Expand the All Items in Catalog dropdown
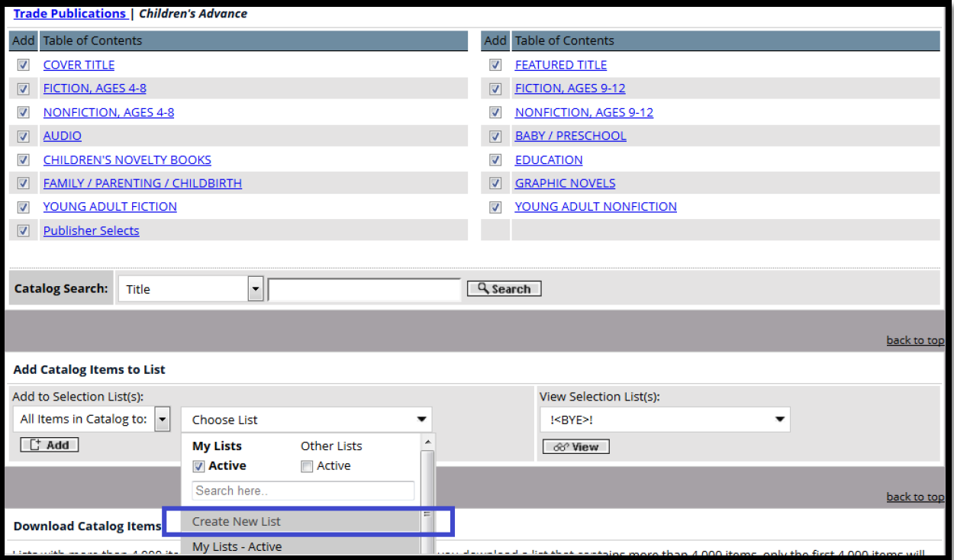954x560 pixels. click(x=162, y=419)
